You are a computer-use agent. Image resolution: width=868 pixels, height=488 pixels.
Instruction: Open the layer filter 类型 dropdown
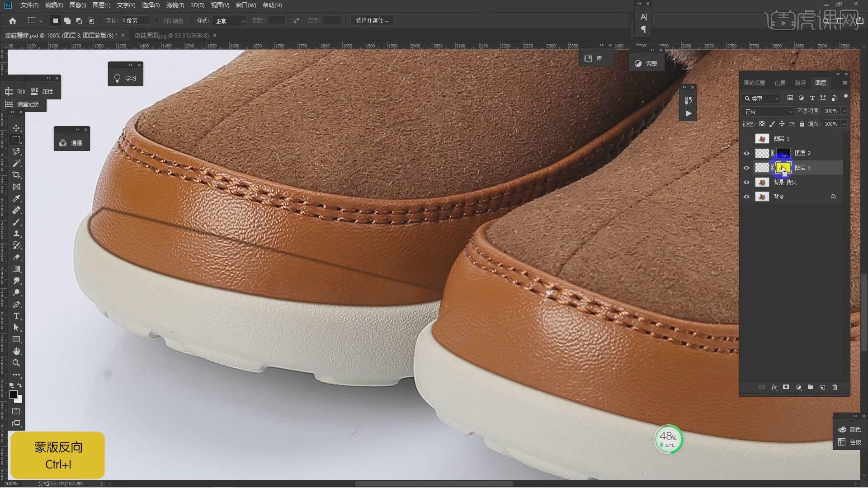762,98
